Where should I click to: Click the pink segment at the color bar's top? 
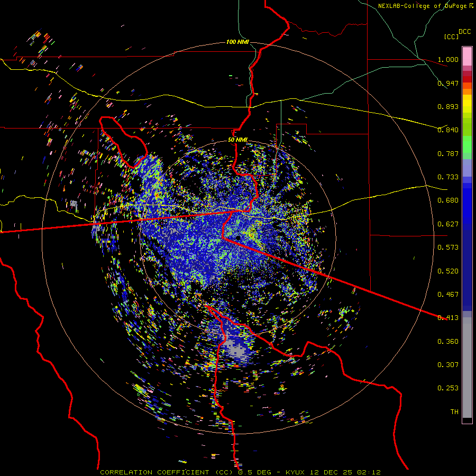coord(467,56)
